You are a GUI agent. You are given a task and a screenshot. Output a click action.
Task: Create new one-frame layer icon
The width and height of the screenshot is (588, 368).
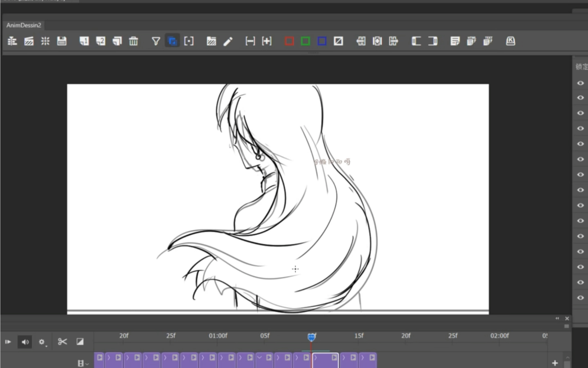click(x=84, y=41)
